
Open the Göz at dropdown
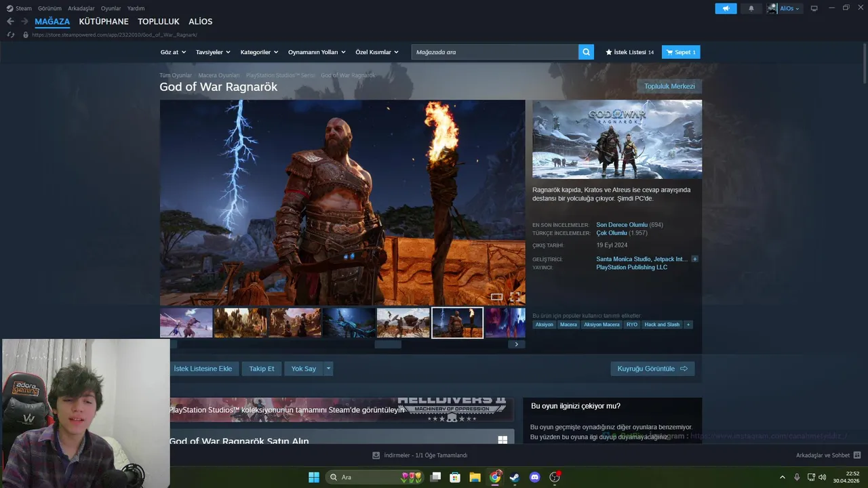point(172,52)
